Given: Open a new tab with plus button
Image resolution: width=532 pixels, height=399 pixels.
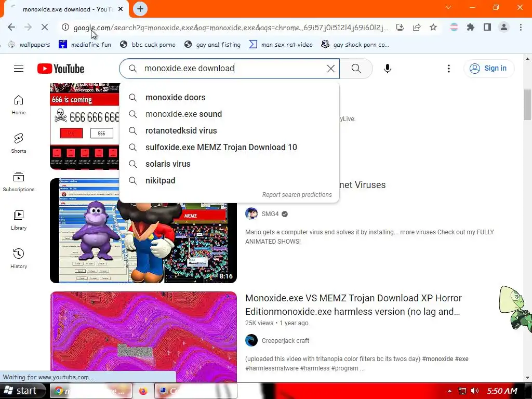Looking at the screenshot, I should (140, 9).
